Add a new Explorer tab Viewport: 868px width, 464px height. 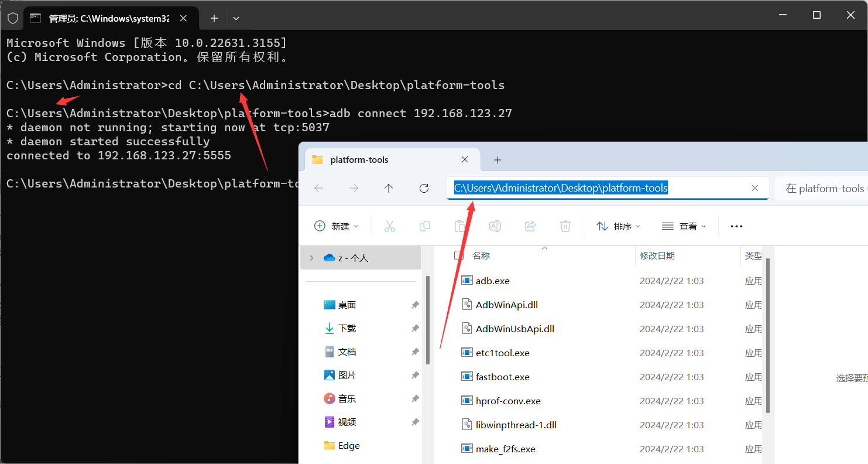point(498,160)
